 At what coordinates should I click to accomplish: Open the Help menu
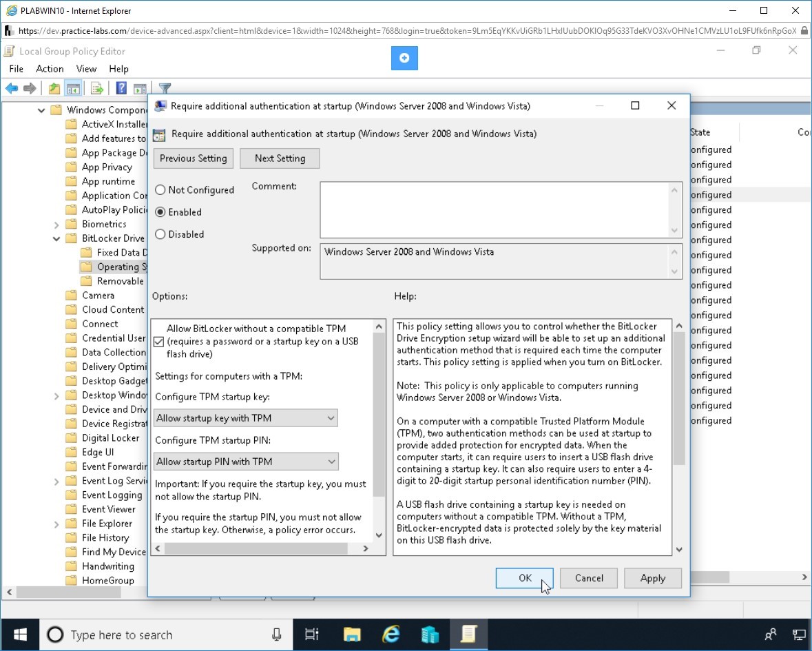118,69
